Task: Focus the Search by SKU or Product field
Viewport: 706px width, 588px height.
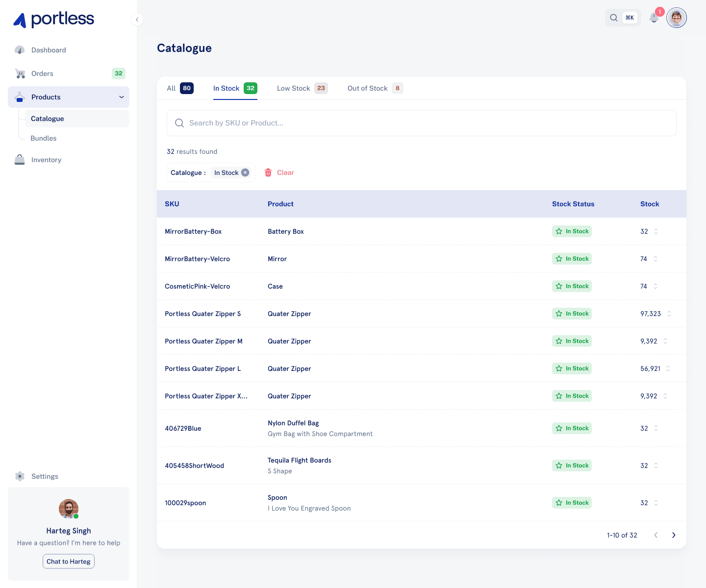Action: [x=422, y=123]
